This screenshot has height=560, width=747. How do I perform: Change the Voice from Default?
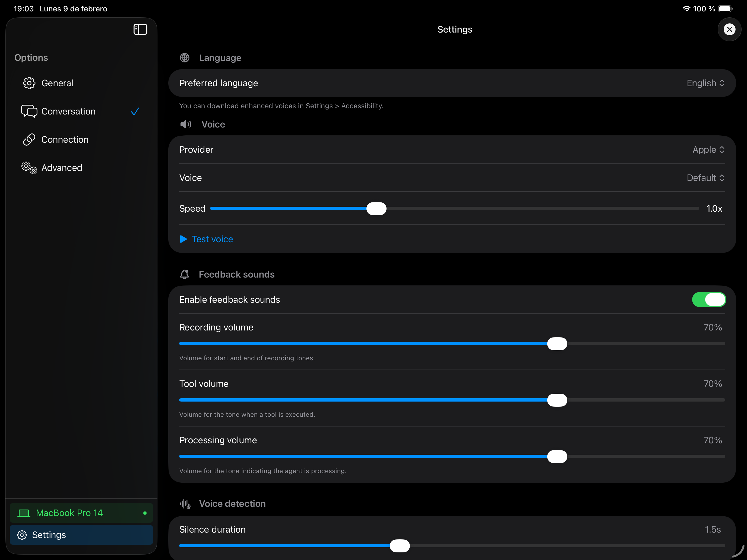point(705,177)
